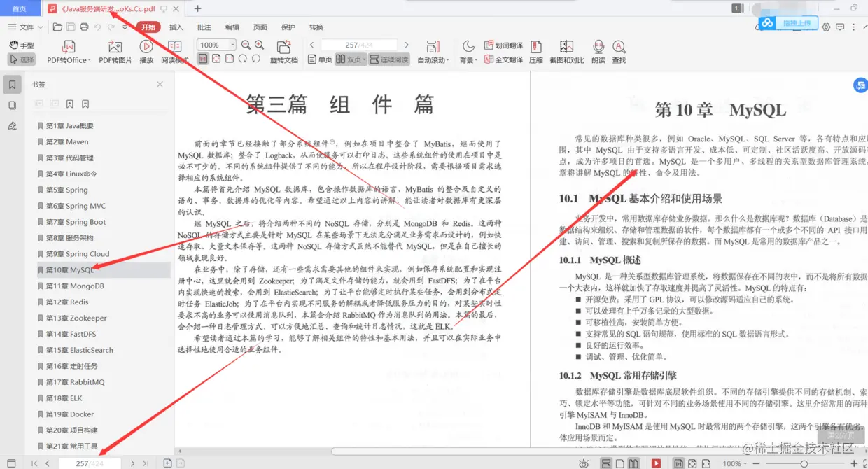This screenshot has width=868, height=469.
Task: Click the page number field in toolbar
Action: pyautogui.click(x=359, y=45)
